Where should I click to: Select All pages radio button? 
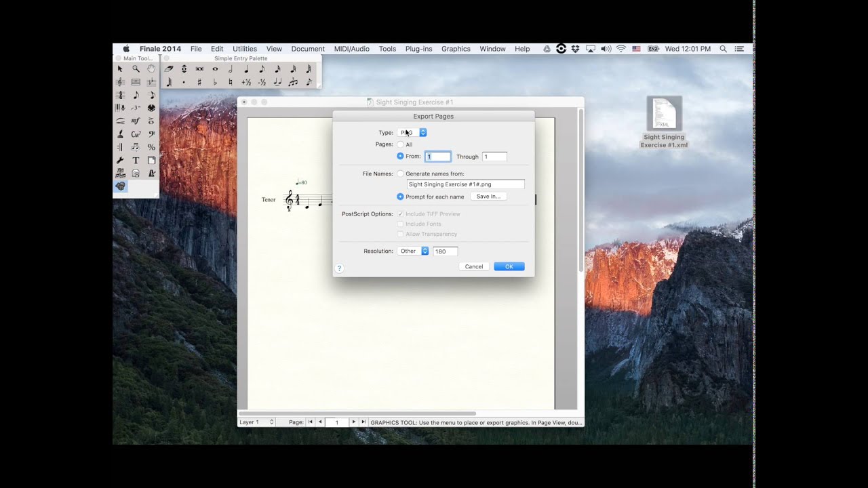pos(400,144)
